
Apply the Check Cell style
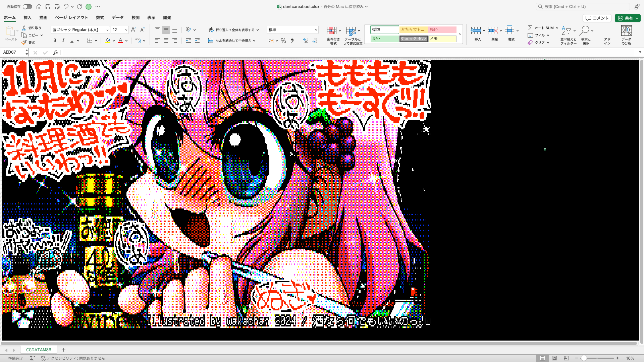(413, 39)
